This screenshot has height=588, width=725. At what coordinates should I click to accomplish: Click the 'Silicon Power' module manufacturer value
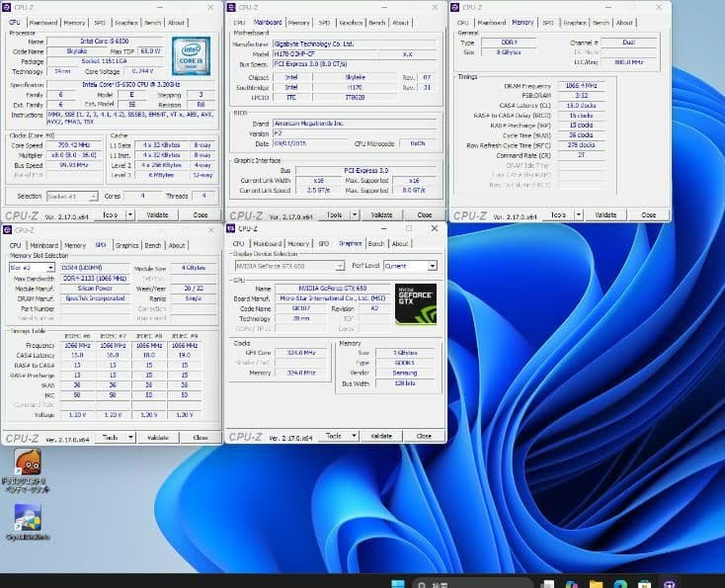(95, 289)
